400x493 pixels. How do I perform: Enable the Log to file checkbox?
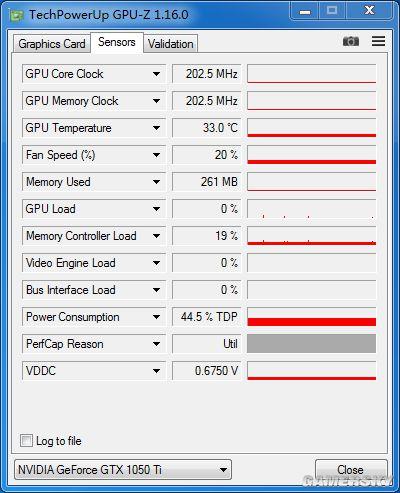pyautogui.click(x=26, y=440)
